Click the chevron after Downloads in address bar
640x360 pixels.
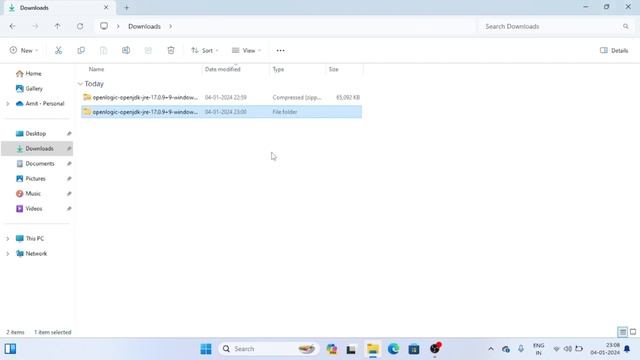171,26
